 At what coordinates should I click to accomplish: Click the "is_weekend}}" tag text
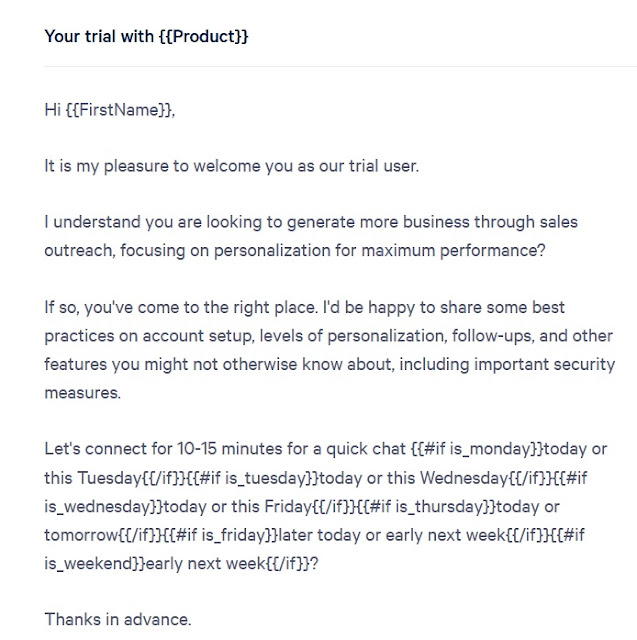point(95,564)
